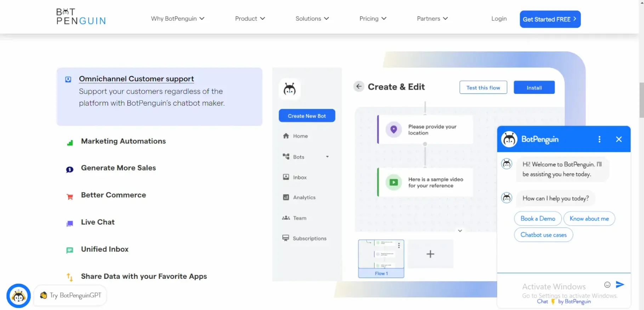Open the floating BotPenguin chat launcher
Screen dimensions: 644x310
(18, 295)
